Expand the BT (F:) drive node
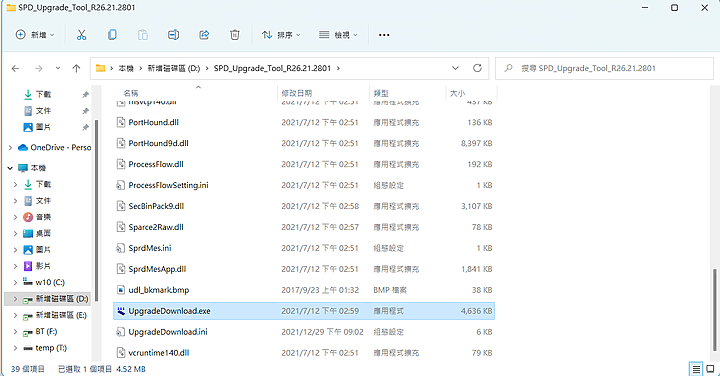Viewport: 720px width, 376px height. point(15,331)
